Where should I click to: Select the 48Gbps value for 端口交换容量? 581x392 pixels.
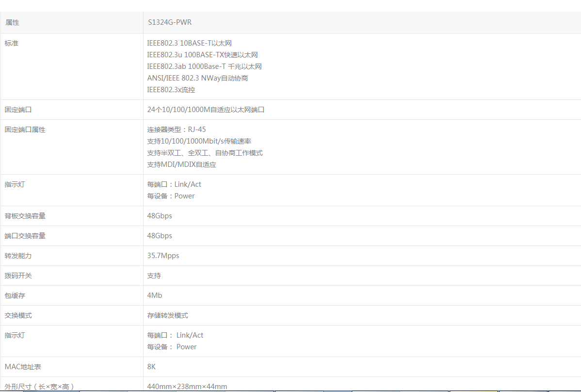point(160,236)
